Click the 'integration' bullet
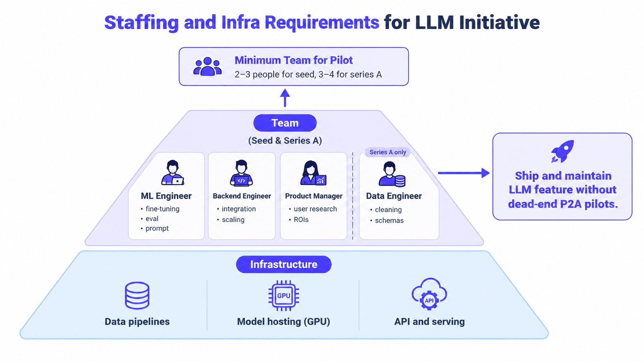Screen dimensions: 644x362 click(x=238, y=209)
